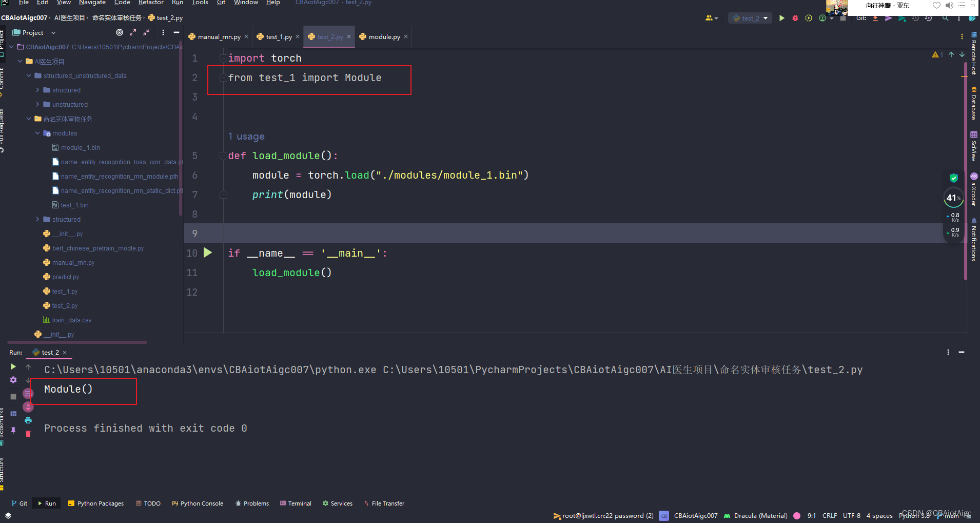The height and width of the screenshot is (523, 980).
Task: Click the 41% circular progress indicator
Action: 954,198
